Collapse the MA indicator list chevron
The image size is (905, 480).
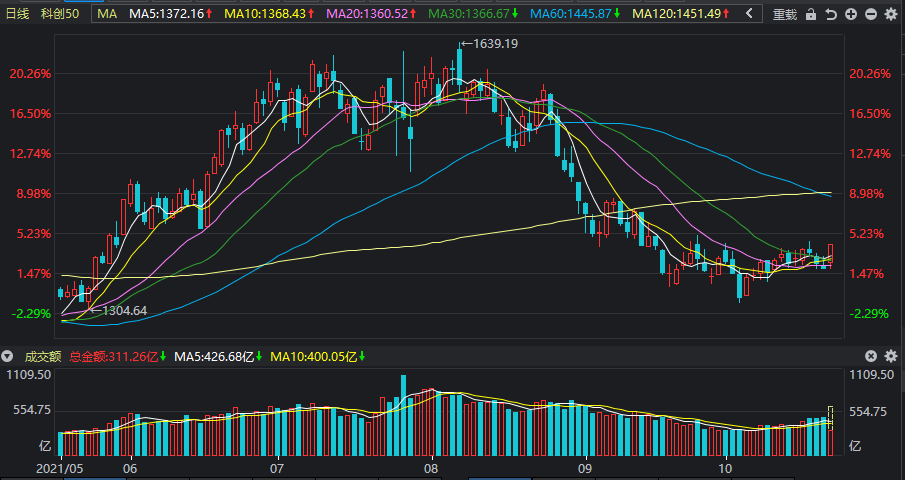click(x=749, y=15)
